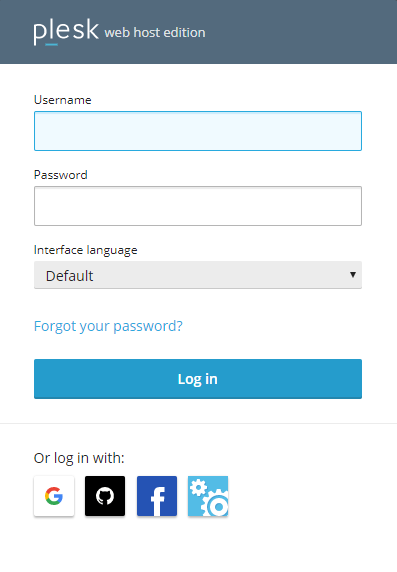Screen dimensions: 397x572
Task: Click the 'web host edition' header text
Action: coord(155,32)
